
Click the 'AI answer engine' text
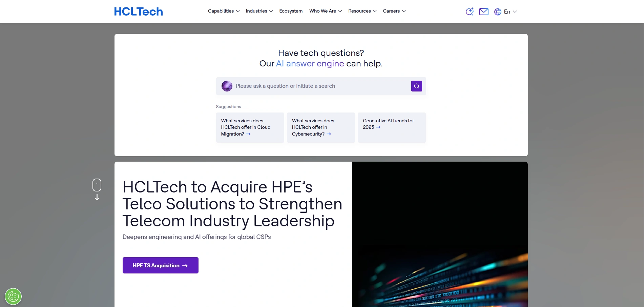310,64
